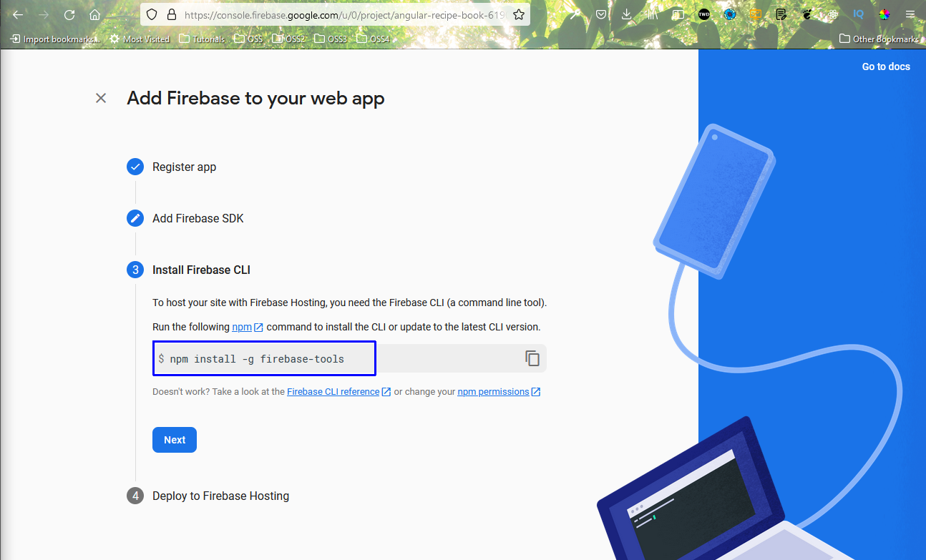Open the IQ extension
The image size is (926, 560).
(859, 14)
